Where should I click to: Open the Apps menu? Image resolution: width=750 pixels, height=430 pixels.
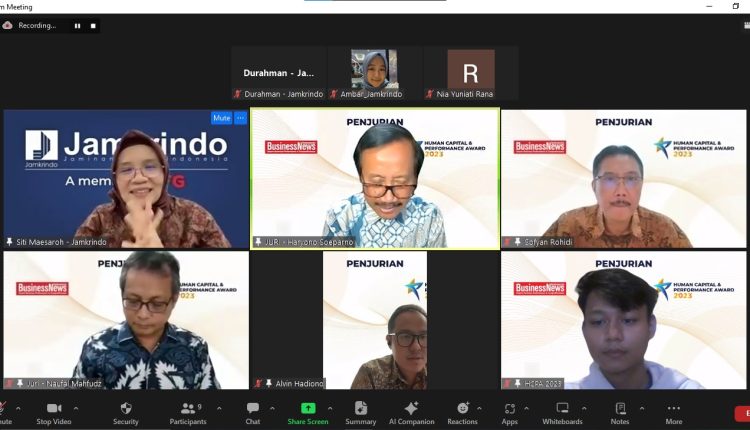coord(510,409)
